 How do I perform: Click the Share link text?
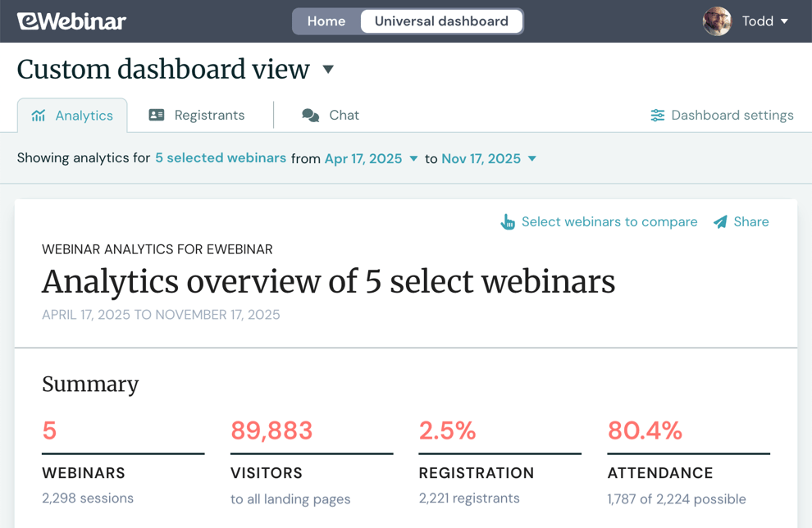(751, 222)
